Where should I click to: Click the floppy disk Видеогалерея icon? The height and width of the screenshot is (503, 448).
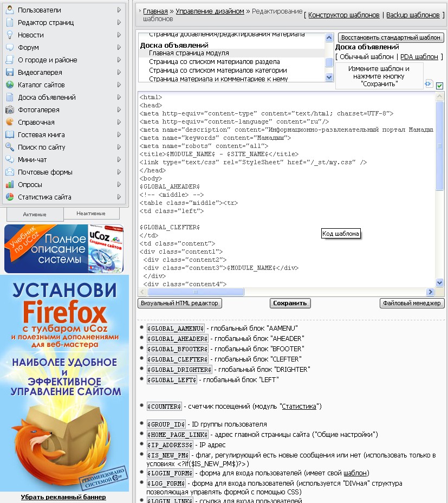[x=9, y=72]
